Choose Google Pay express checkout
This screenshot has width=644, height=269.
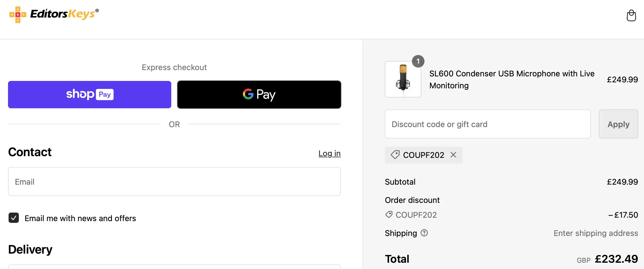(x=259, y=95)
